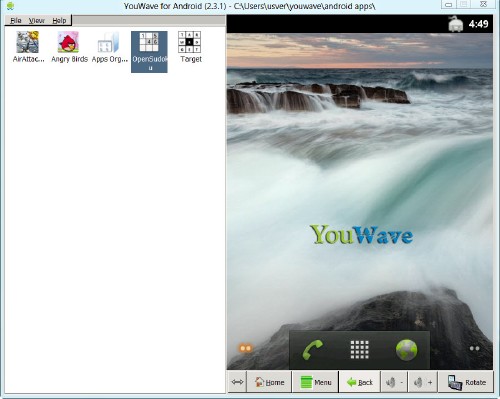The height and width of the screenshot is (399, 500).
Task: Open the Help menu
Action: [x=59, y=21]
